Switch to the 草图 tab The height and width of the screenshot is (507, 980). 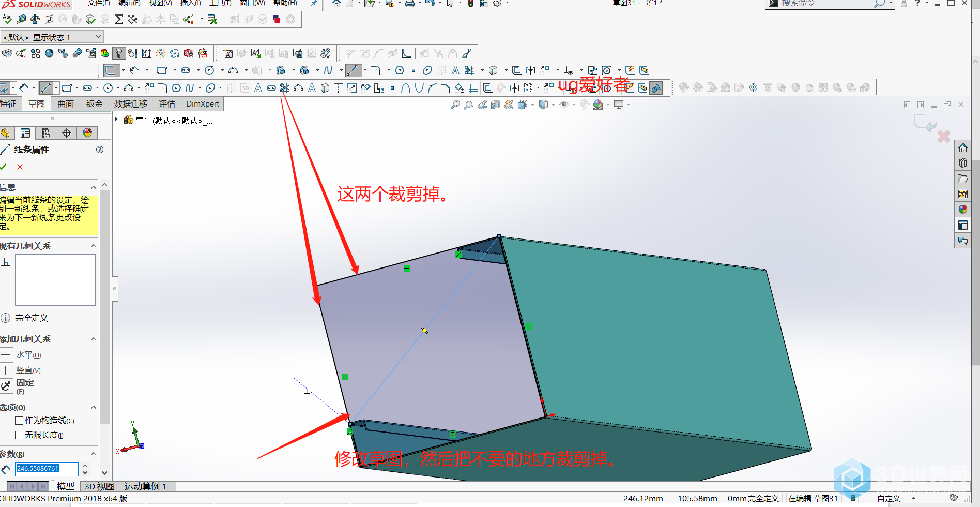[x=37, y=104]
